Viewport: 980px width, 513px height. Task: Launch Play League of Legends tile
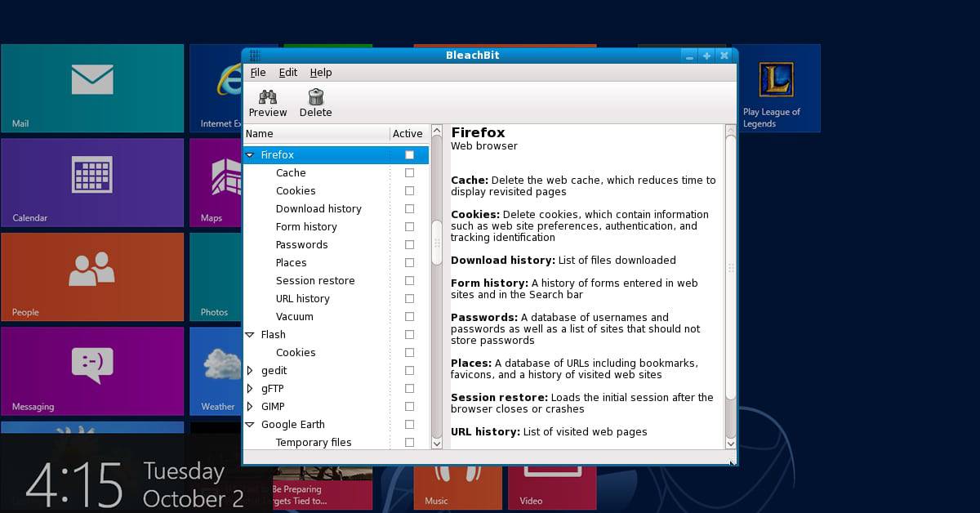point(775,88)
